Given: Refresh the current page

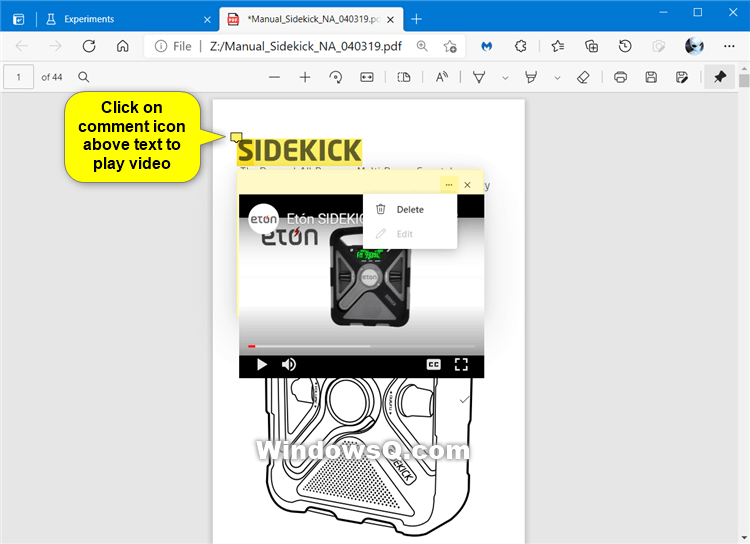Looking at the screenshot, I should coord(89,46).
